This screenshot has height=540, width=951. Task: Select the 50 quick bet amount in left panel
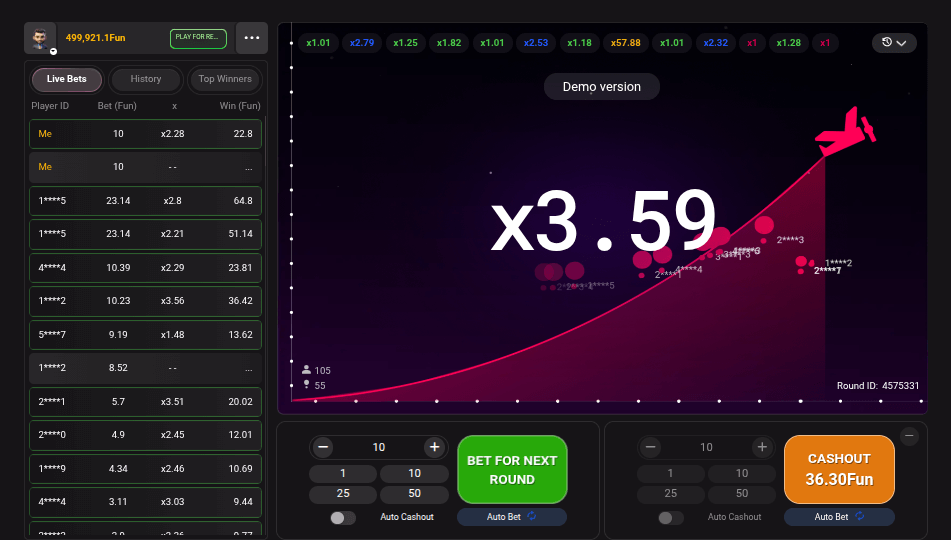point(414,494)
